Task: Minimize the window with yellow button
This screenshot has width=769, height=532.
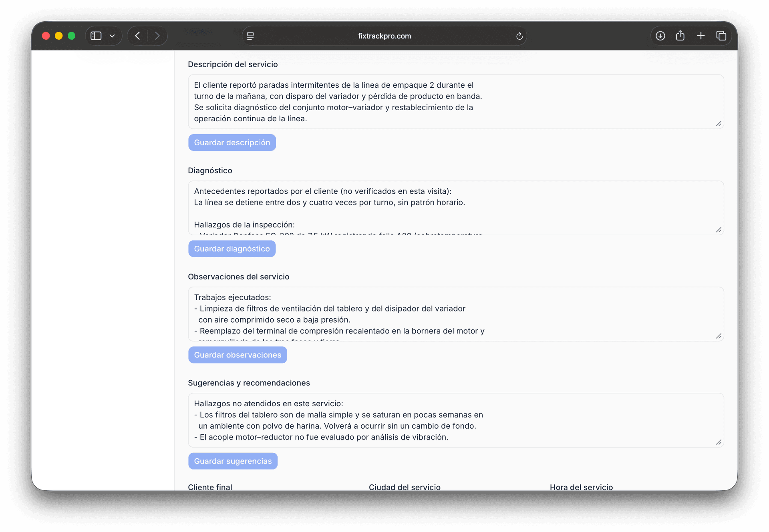Action: (59, 36)
